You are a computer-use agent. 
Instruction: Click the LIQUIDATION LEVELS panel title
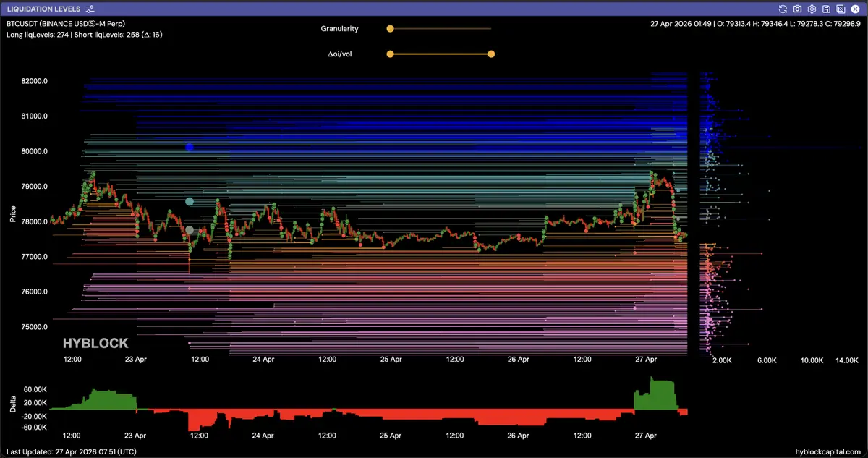pyautogui.click(x=43, y=9)
